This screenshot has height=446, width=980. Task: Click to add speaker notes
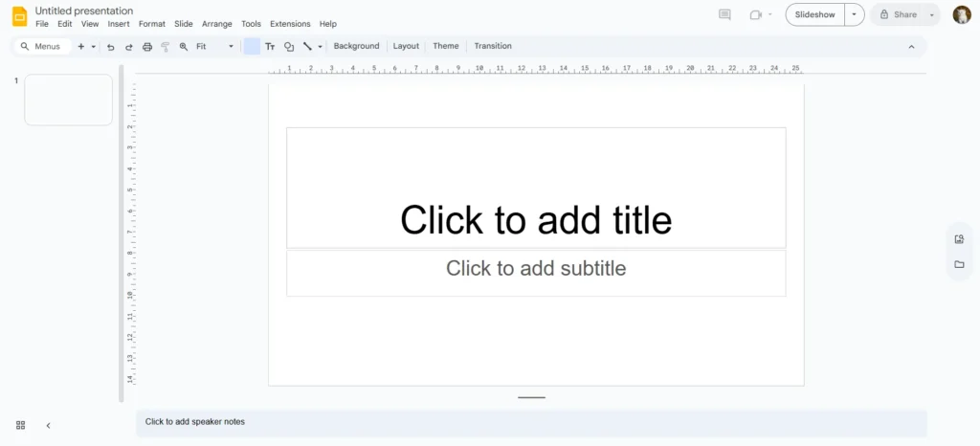coord(531,422)
